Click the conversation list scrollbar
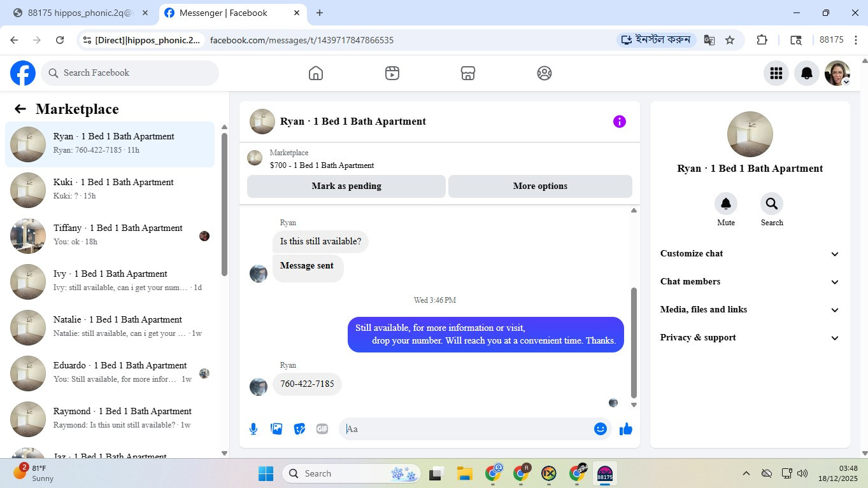The height and width of the screenshot is (488, 868). 224,204
